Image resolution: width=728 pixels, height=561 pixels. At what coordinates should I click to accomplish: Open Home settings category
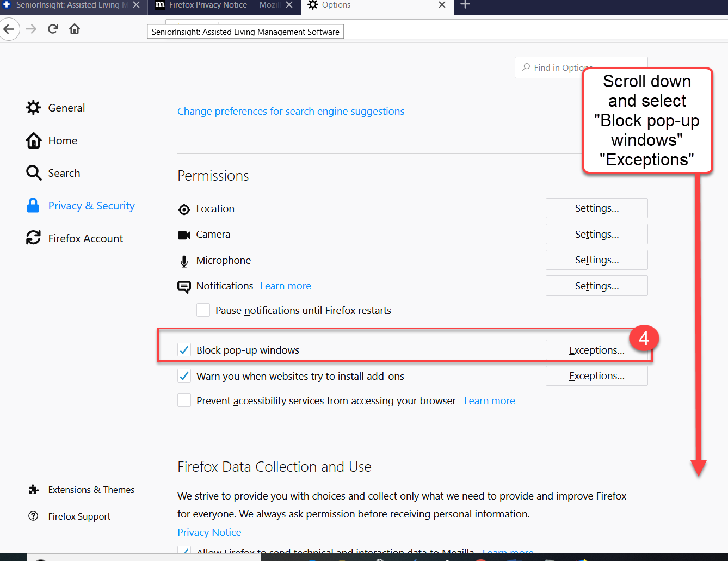pyautogui.click(x=63, y=140)
